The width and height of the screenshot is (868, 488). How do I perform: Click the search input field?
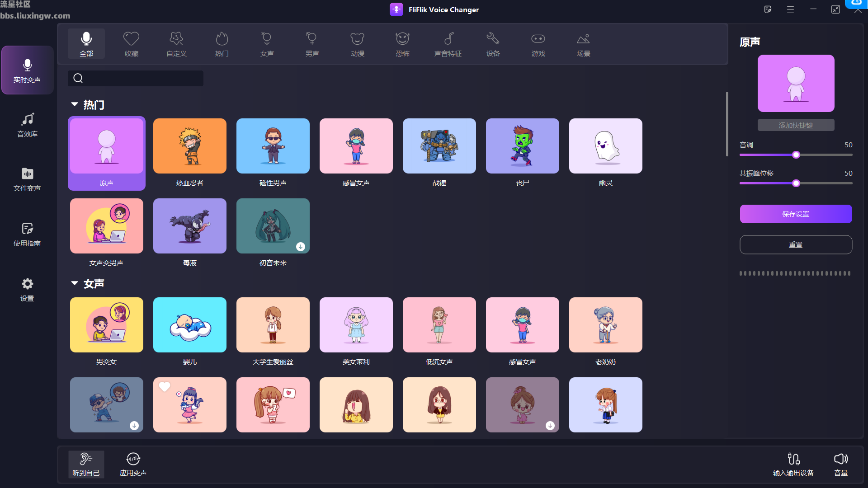click(136, 78)
